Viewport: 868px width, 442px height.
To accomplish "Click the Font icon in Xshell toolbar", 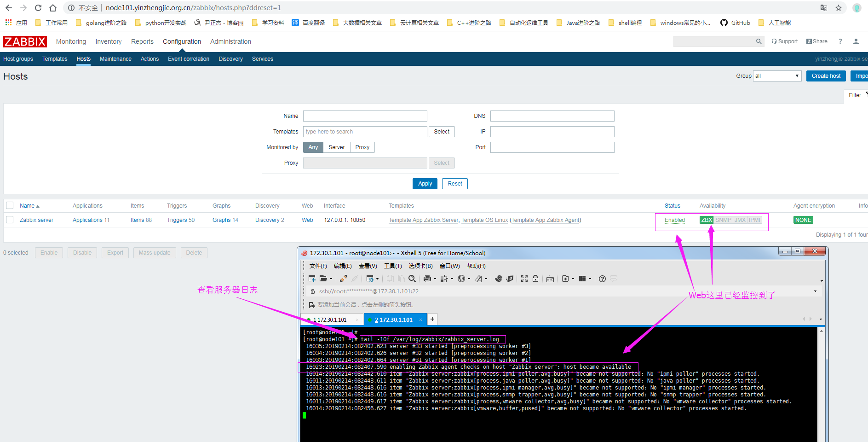I will coord(479,279).
